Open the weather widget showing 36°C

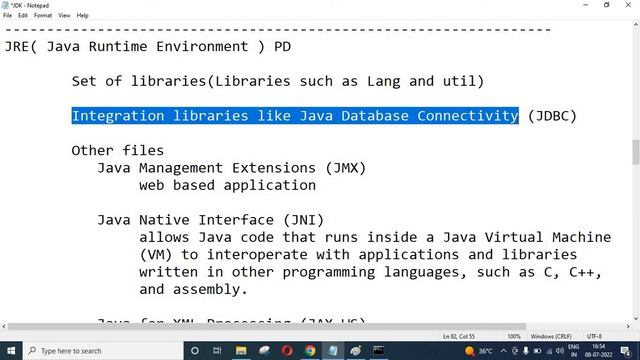tap(479, 351)
